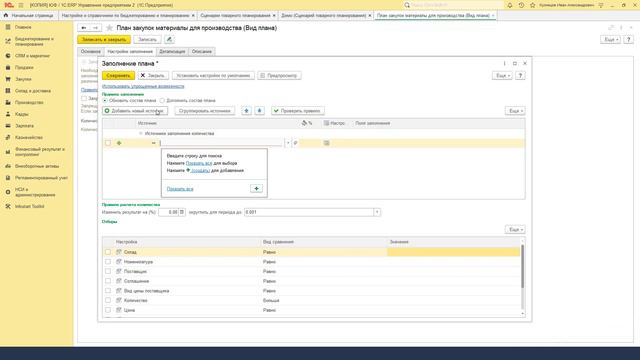Open Внеоборотные активы section
Image resolution: width=640 pixels, height=360 pixels.
tap(37, 166)
